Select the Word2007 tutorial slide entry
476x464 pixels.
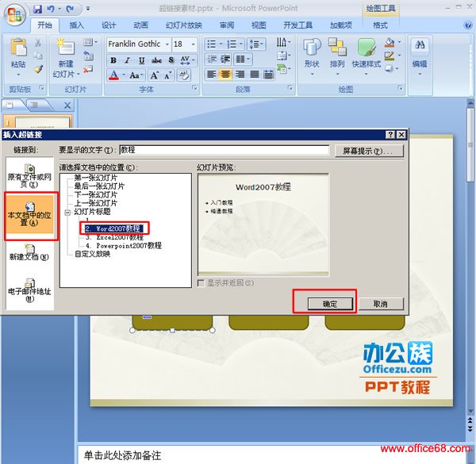click(x=113, y=228)
